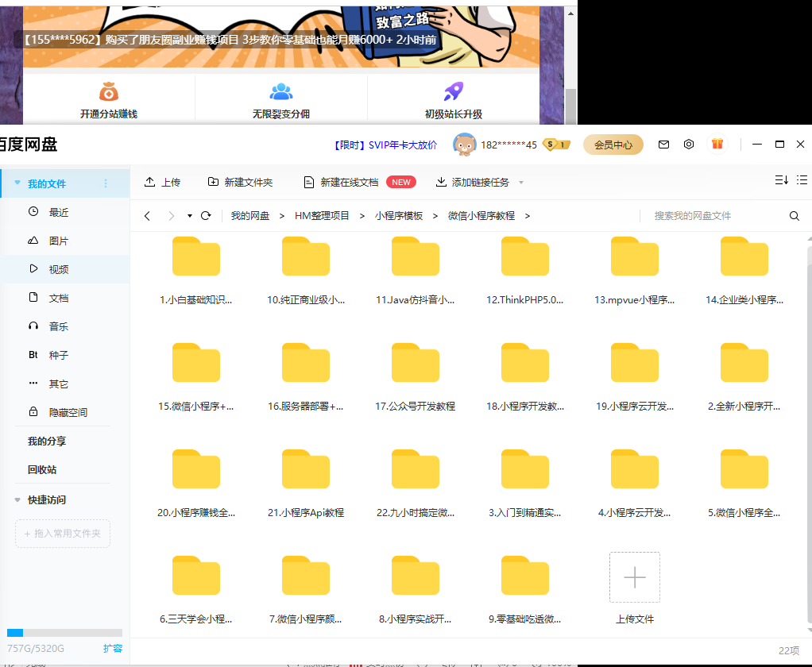Open the 3.入门到精通实 folder

[x=525, y=469]
